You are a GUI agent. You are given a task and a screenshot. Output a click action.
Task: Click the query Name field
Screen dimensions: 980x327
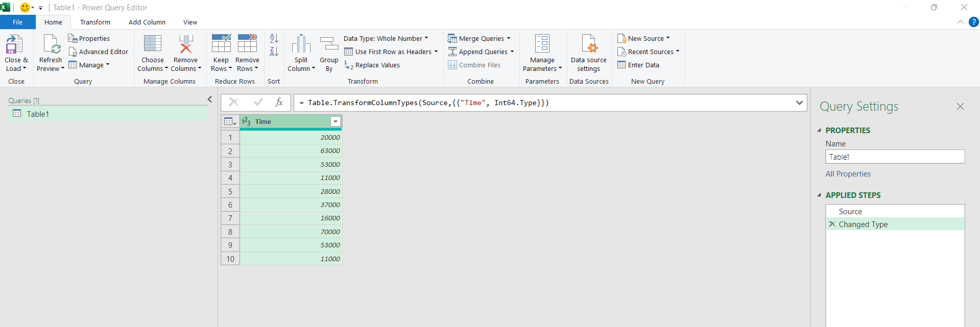[x=895, y=157]
